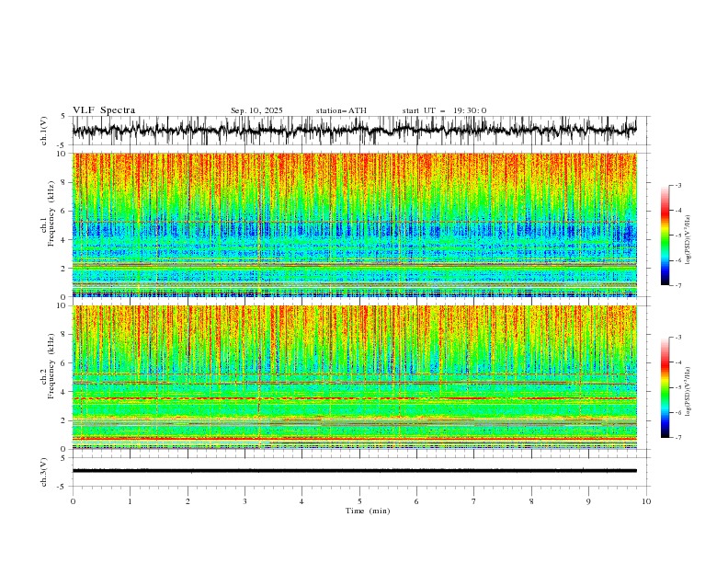
Task: Click the ch.1 "Frequency (kHz)" axis label
Action: tap(51, 213)
